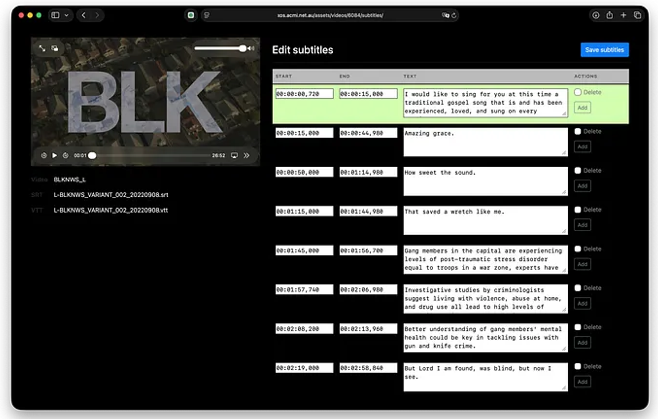Click Add in the 'Amazing grace.' row
The width and height of the screenshot is (658, 419).
click(x=582, y=147)
